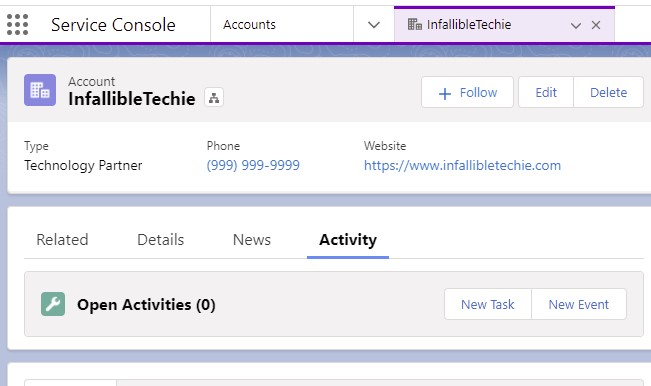
Task: Dial the (999) 999-9999 phone link
Action: (x=253, y=165)
